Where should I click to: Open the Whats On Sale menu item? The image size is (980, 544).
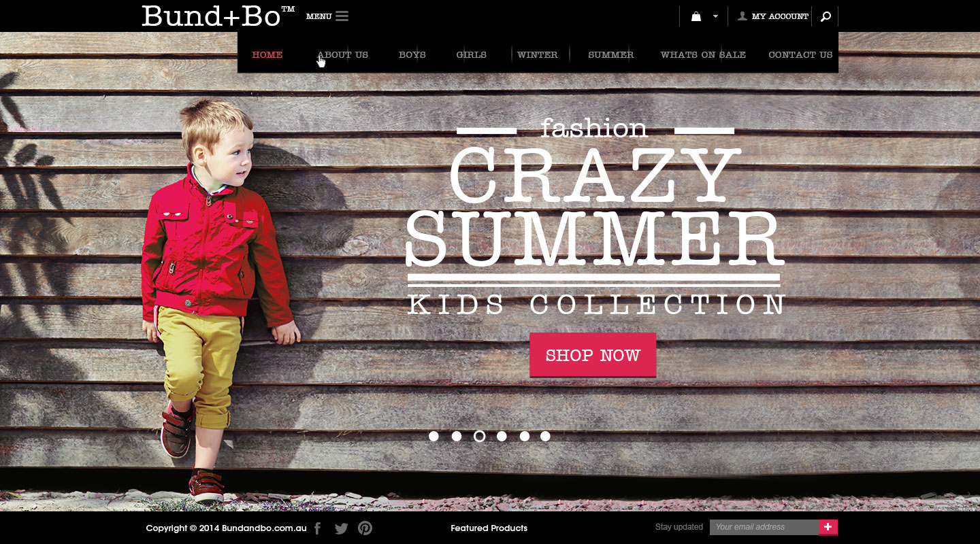[703, 55]
